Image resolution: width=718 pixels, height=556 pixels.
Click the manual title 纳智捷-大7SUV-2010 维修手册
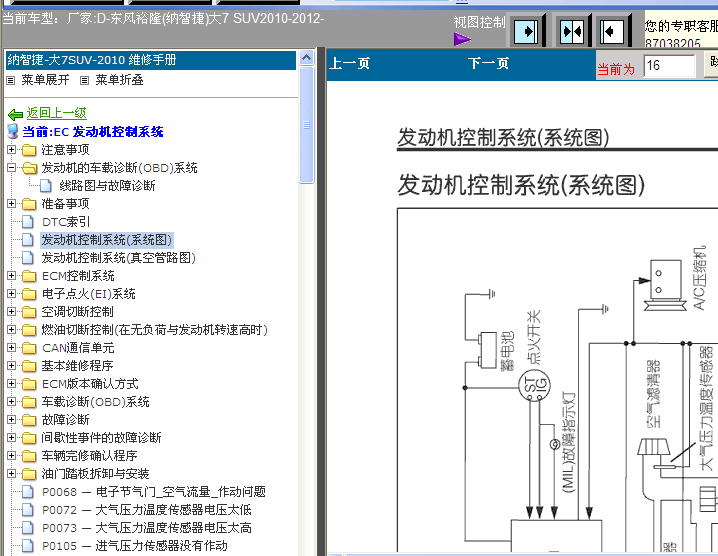pyautogui.click(x=92, y=60)
